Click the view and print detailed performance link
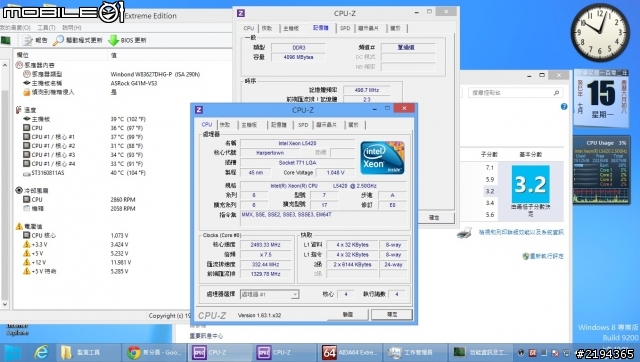The width and height of the screenshot is (640, 362). (521, 232)
